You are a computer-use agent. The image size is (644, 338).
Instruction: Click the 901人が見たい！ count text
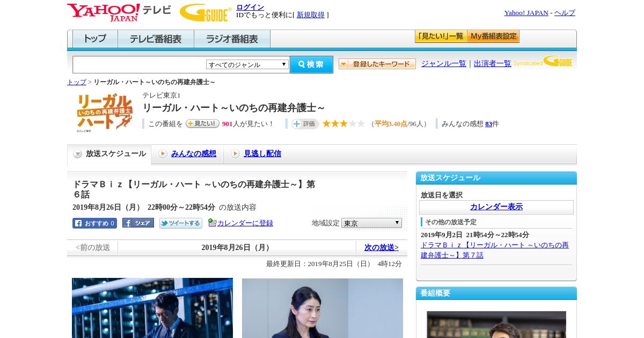248,124
